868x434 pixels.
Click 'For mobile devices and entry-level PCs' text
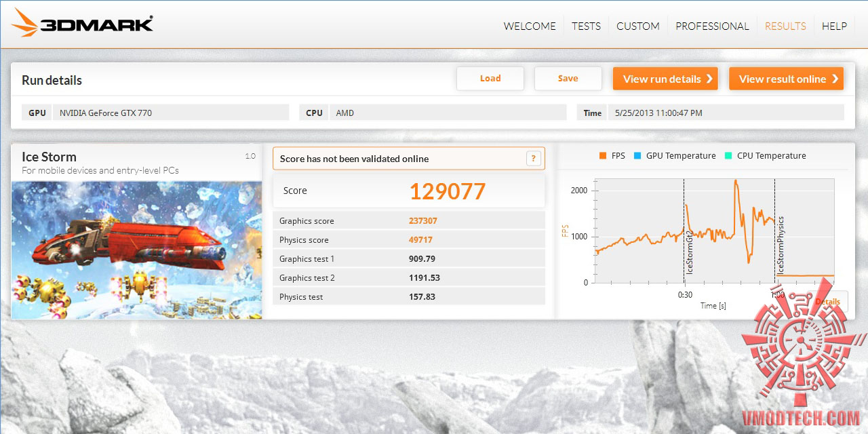click(100, 171)
